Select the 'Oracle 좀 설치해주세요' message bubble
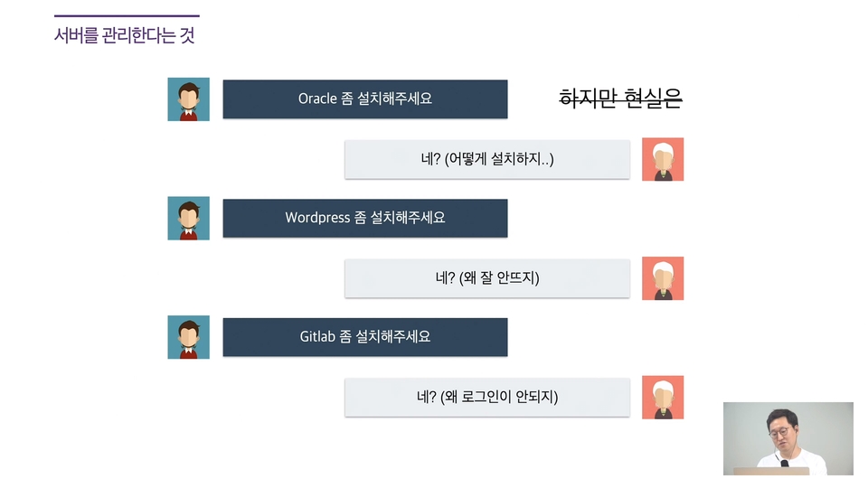The width and height of the screenshot is (868, 488). coord(365,99)
